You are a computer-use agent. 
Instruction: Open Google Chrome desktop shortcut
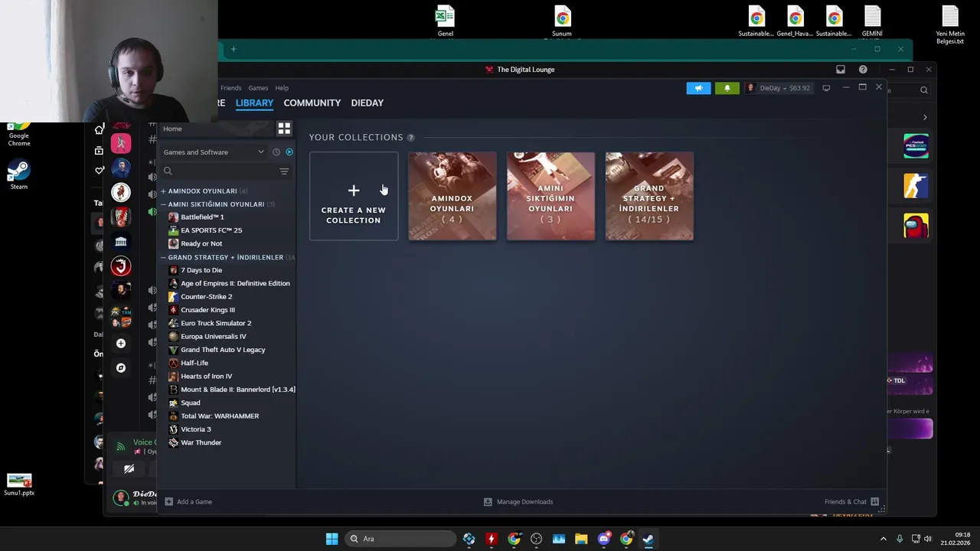pos(19,134)
